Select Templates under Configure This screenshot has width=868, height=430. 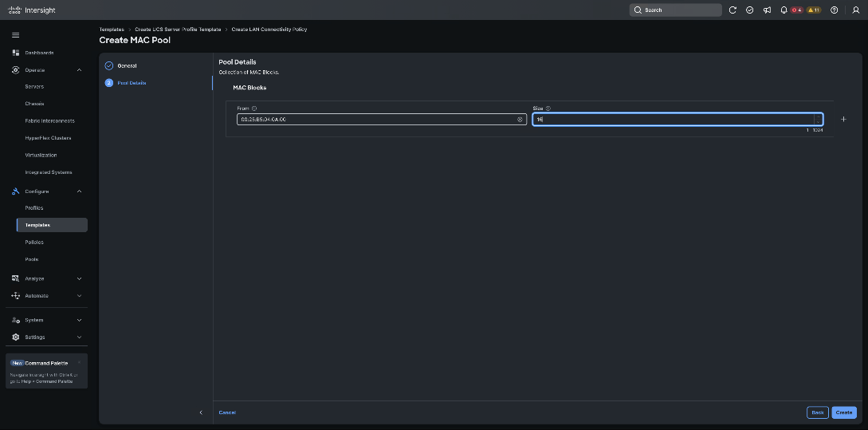pos(52,225)
